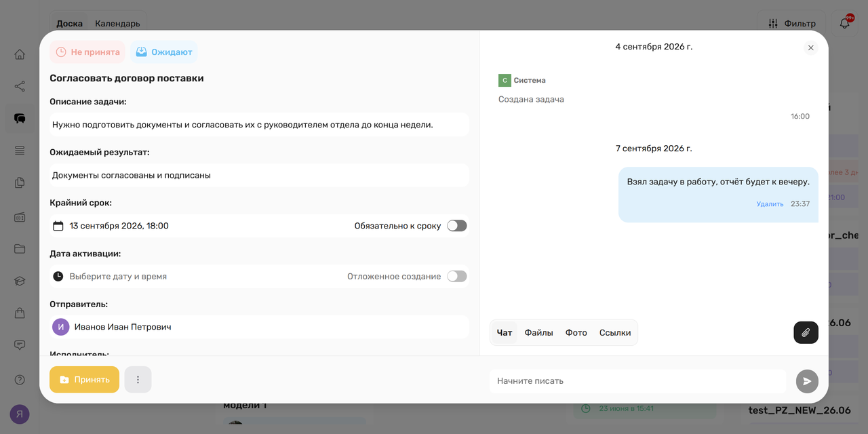The image size is (868, 434).
Task: Click the "Начните писать" message field
Action: point(637,381)
